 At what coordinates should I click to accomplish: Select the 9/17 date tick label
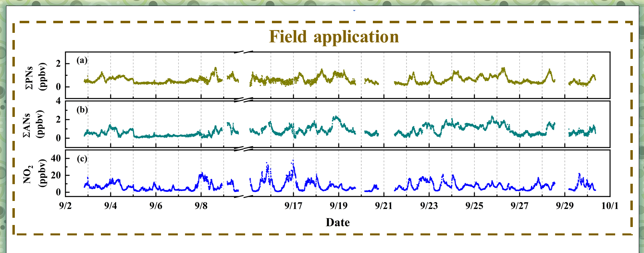click(x=293, y=206)
